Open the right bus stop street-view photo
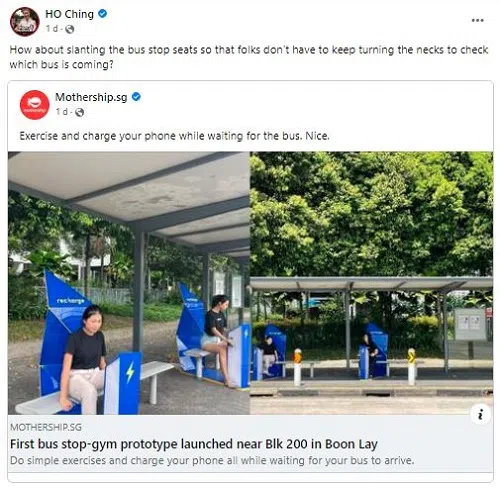This screenshot has width=500, height=488. [371, 283]
